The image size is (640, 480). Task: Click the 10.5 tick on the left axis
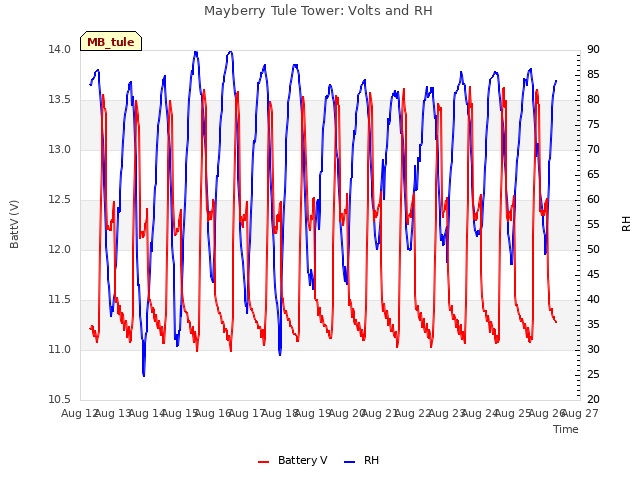(x=60, y=400)
